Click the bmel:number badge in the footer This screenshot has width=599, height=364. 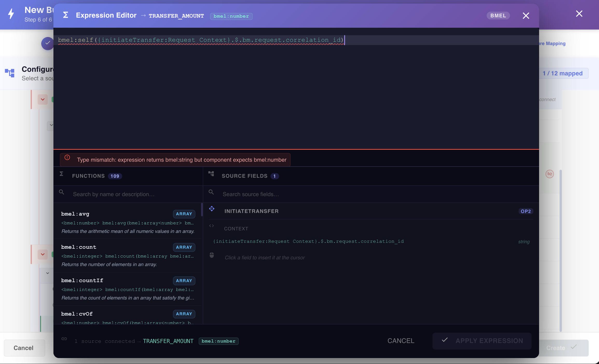tap(218, 341)
